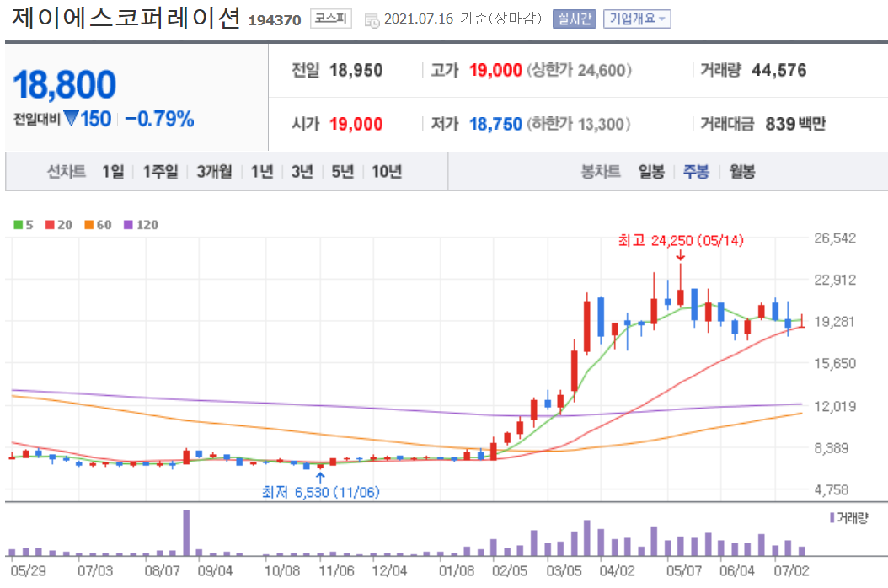Click the 02/05 x-axis date label

point(509,570)
